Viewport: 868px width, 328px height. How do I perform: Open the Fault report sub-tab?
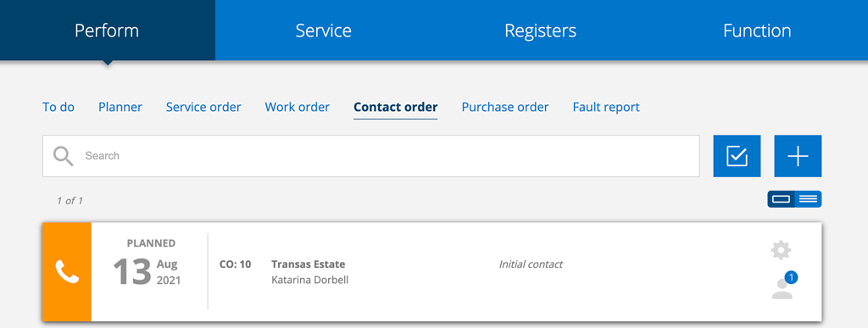tap(606, 107)
